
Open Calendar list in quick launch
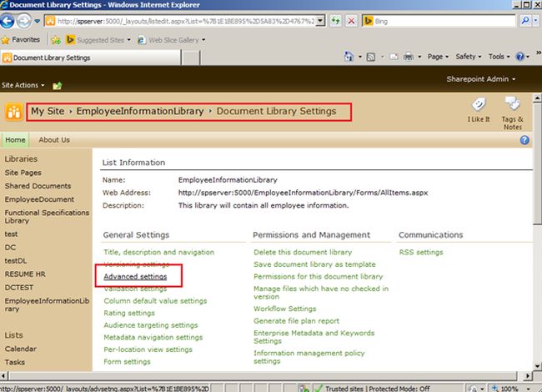[x=20, y=349]
